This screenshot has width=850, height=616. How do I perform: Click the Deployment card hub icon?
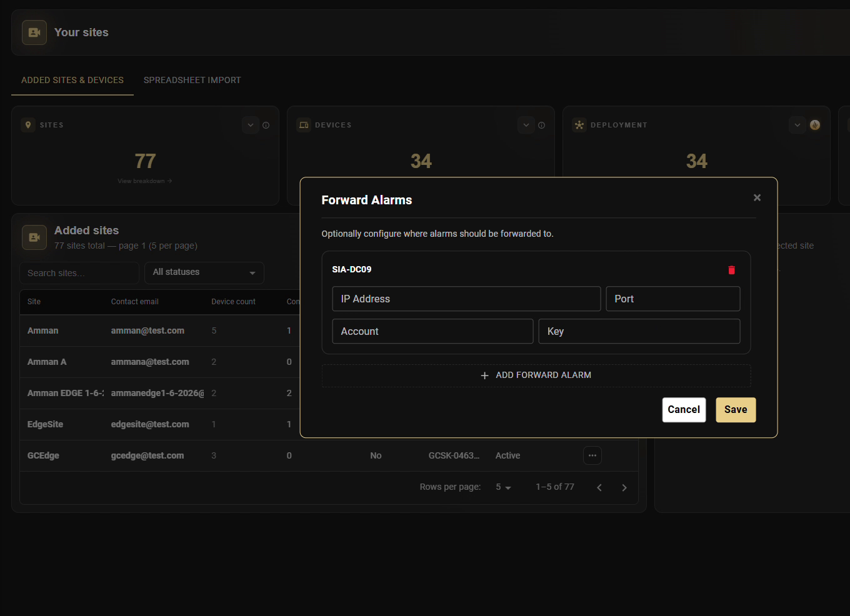[x=579, y=125]
